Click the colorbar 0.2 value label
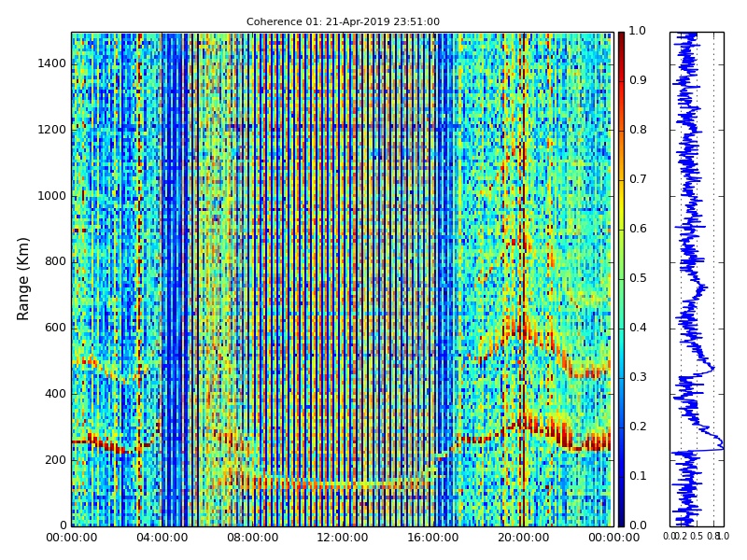The width and height of the screenshot is (747, 560). 638,427
